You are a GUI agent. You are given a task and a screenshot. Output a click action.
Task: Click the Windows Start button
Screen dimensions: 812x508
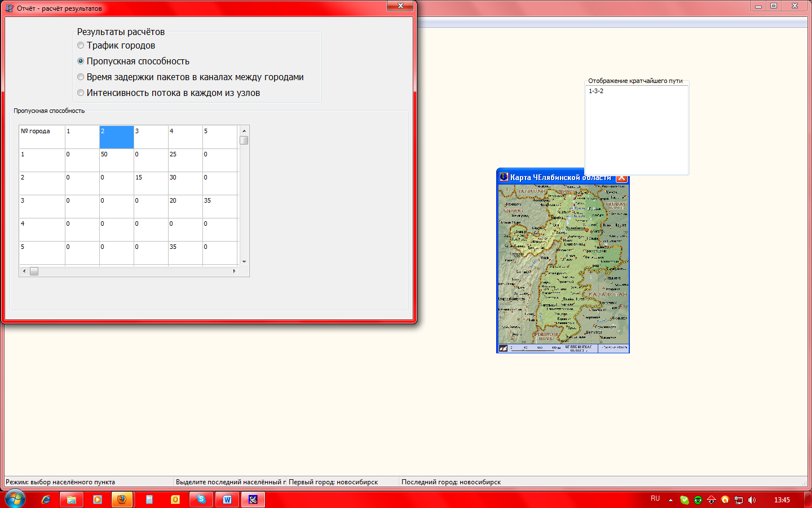click(x=15, y=500)
